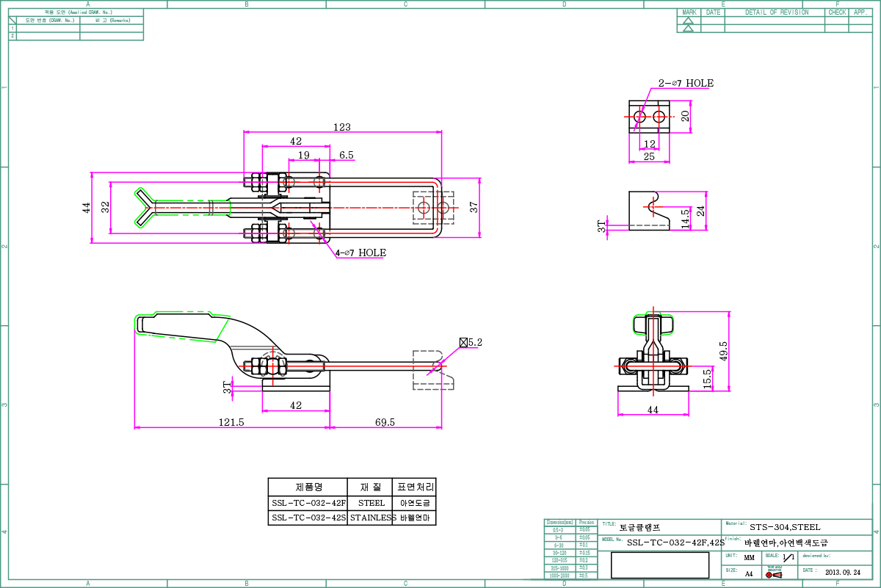Click the 123 overall length dimension
This screenshot has height=588, width=881.
click(341, 127)
